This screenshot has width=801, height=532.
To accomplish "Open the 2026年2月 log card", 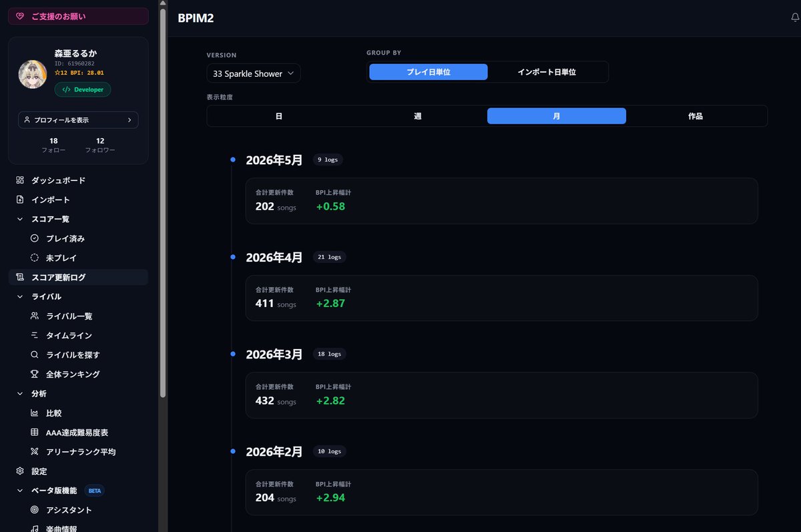I will click(501, 492).
